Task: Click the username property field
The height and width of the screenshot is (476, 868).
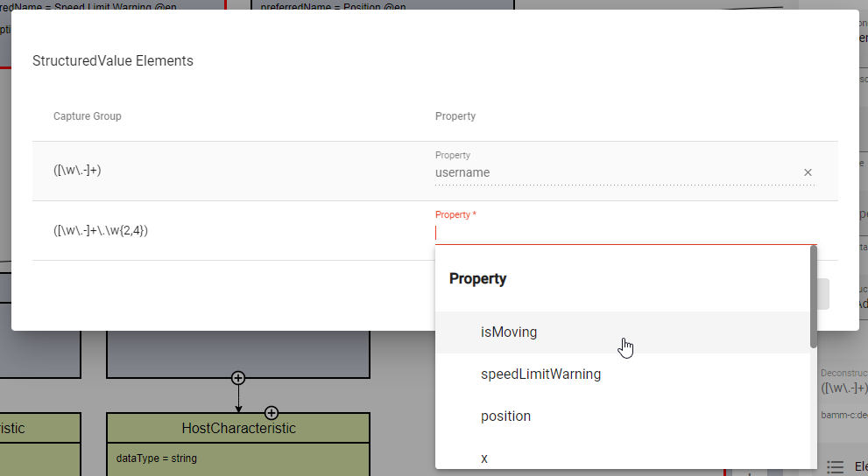Action: tap(617, 172)
